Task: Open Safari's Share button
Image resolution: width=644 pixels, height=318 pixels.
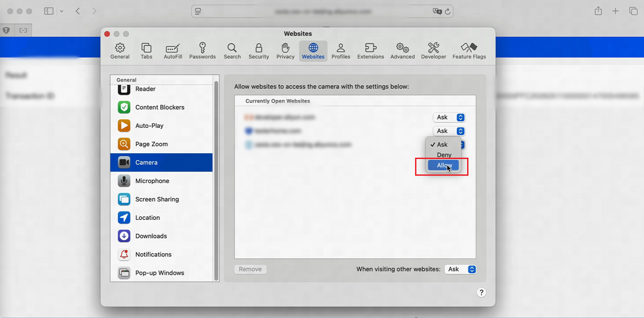Action: [x=598, y=11]
